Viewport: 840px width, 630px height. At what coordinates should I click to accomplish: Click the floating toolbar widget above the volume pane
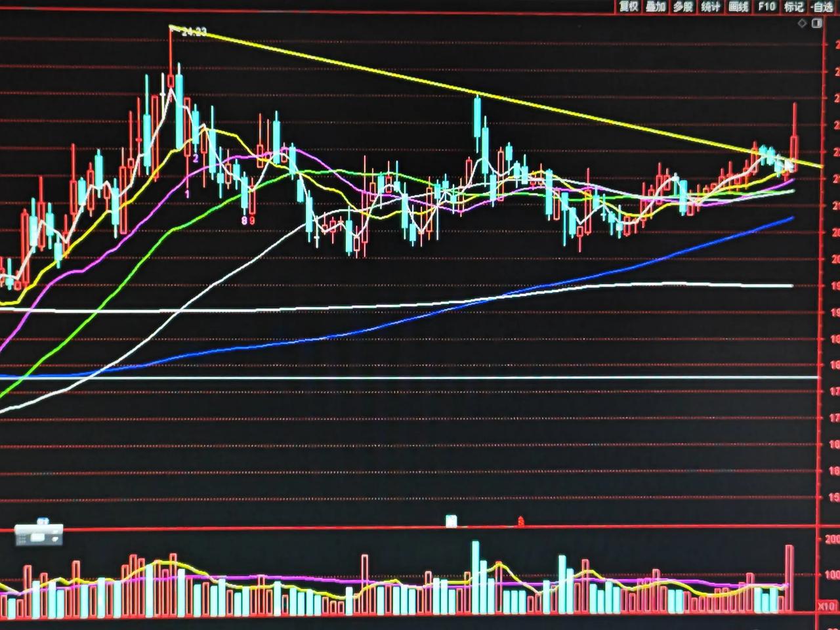pos(39,535)
